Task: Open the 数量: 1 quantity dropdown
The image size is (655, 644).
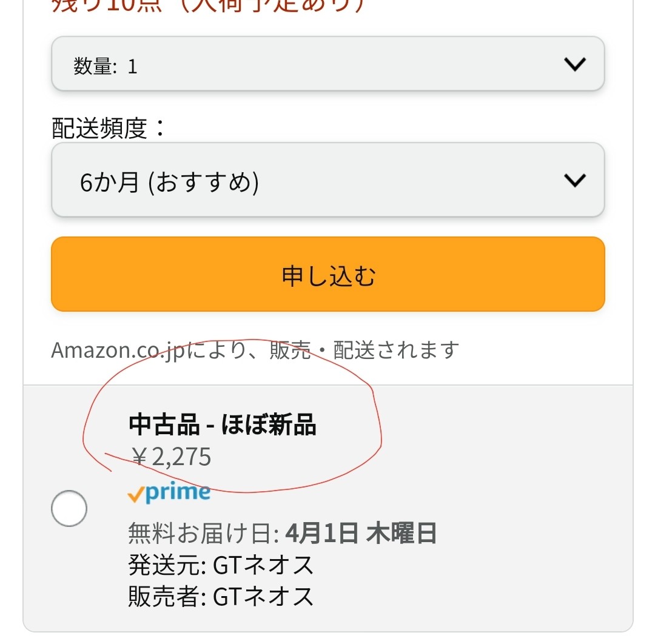Action: click(328, 64)
